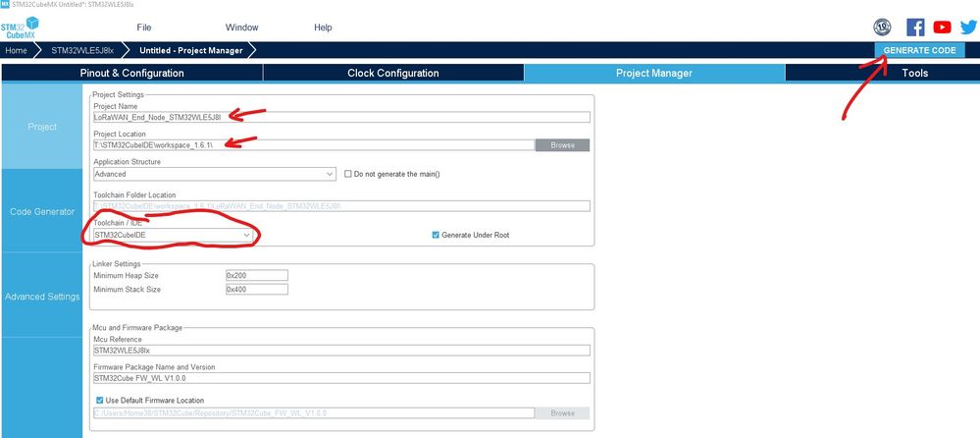Click the Untitled - Project Manager breadcrumb
The height and width of the screenshot is (438, 980).
coord(190,50)
